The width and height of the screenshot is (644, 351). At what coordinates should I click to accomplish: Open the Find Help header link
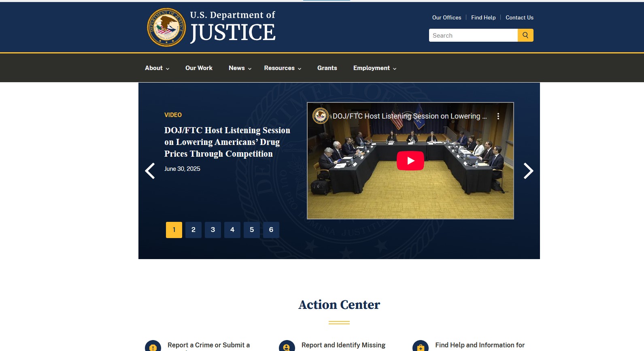click(483, 17)
